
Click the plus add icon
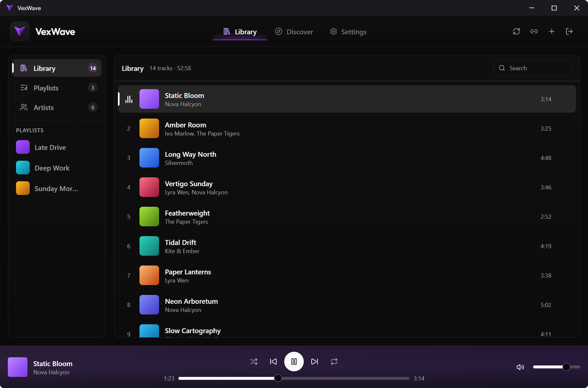(x=552, y=31)
